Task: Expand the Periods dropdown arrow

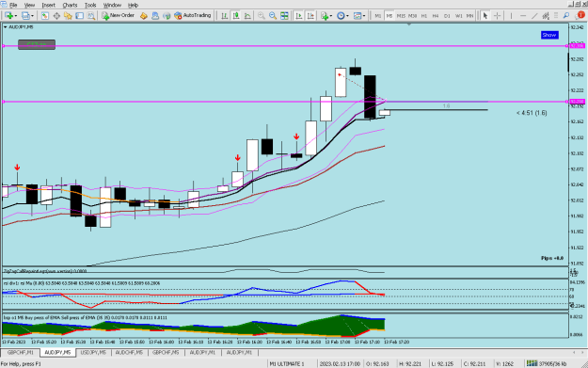Action: pos(347,16)
